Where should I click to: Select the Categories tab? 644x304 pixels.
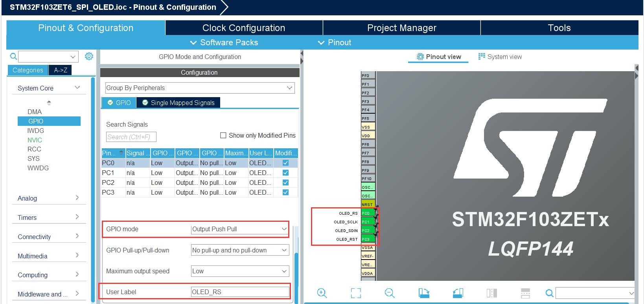tap(28, 70)
